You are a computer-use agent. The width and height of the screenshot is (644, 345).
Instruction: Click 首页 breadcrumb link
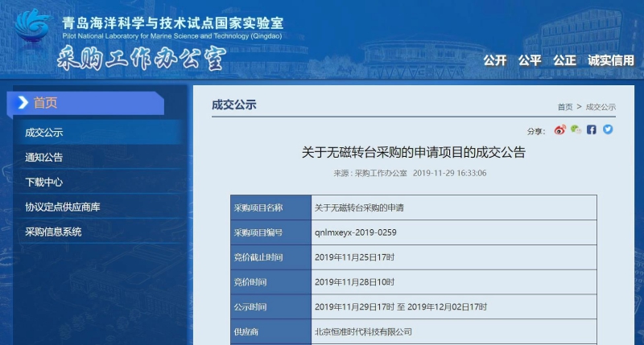[x=565, y=107]
